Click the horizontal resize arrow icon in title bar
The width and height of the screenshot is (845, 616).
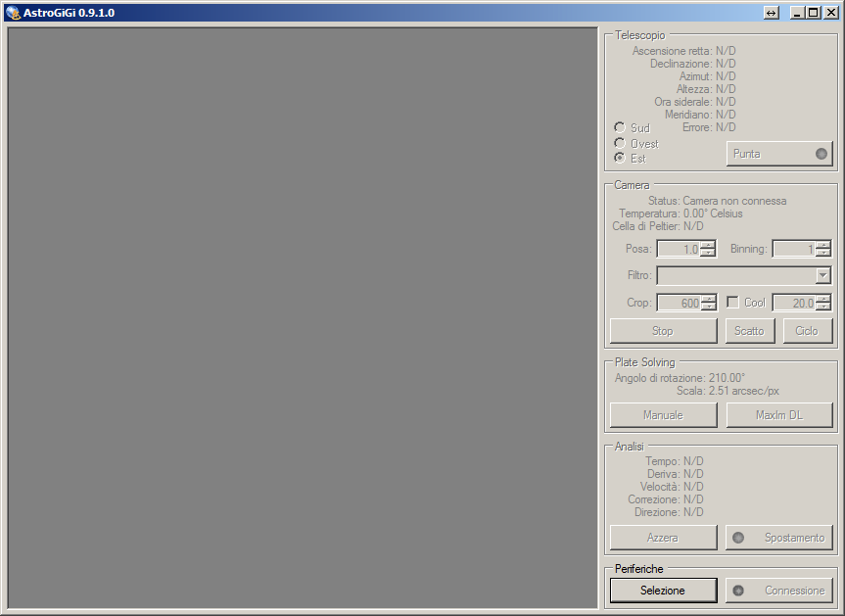pyautogui.click(x=772, y=13)
